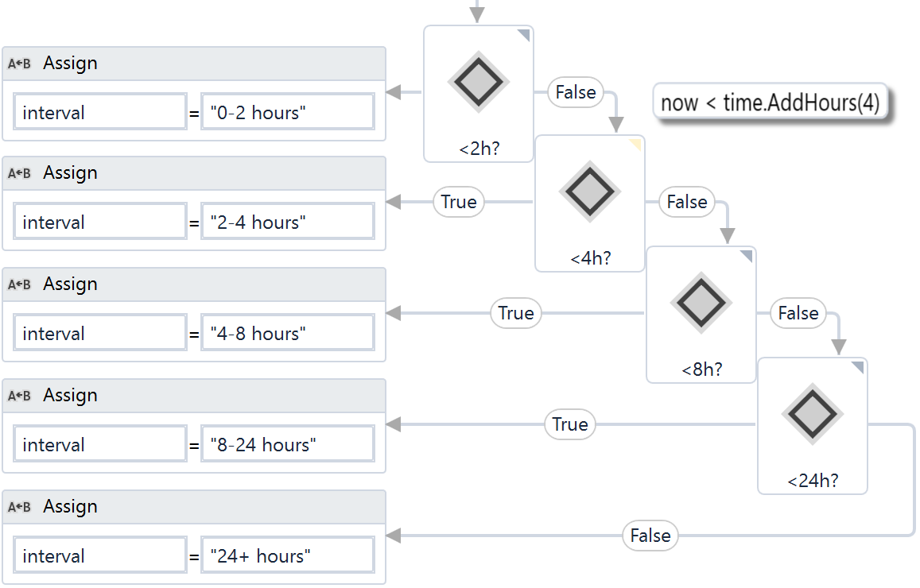Click the interval field beside "4-8 hours"
920x588 pixels.
[99, 334]
